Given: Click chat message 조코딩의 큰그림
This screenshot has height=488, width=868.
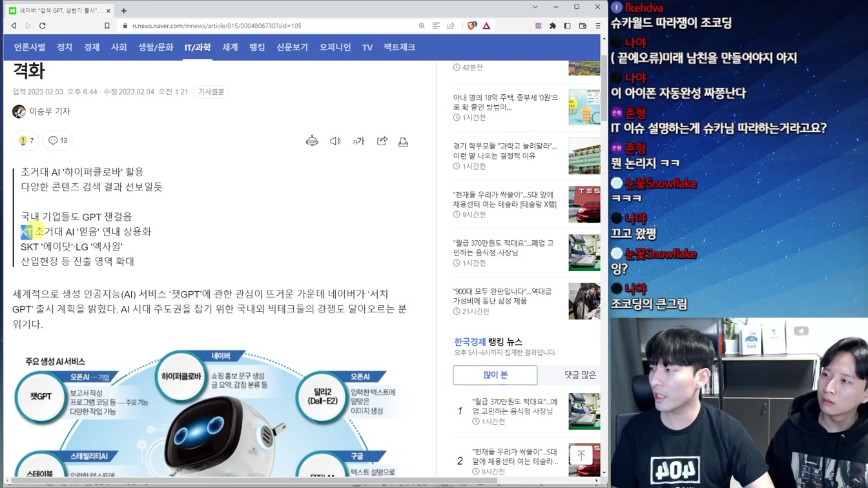Looking at the screenshot, I should 649,304.
